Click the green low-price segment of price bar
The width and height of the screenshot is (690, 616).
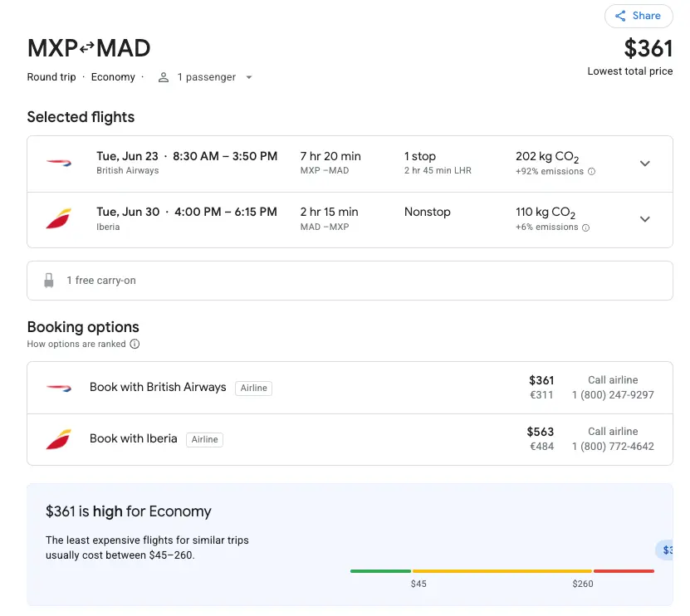(380, 571)
